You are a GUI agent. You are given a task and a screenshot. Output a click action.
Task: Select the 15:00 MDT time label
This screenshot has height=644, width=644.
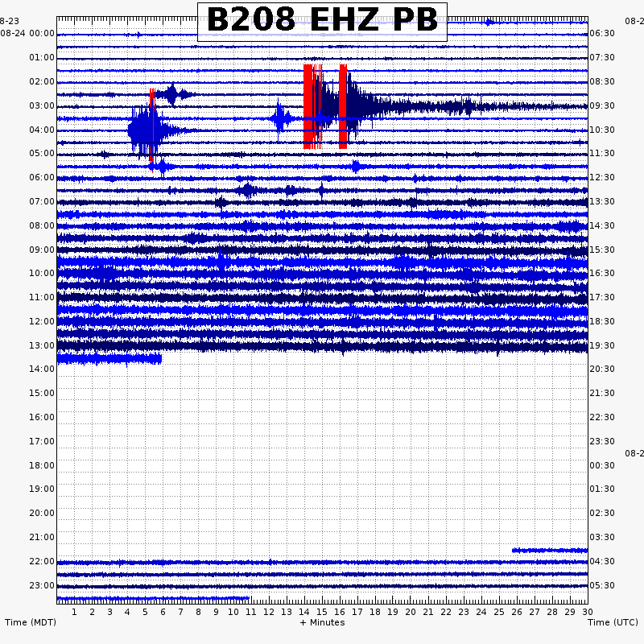[42, 393]
